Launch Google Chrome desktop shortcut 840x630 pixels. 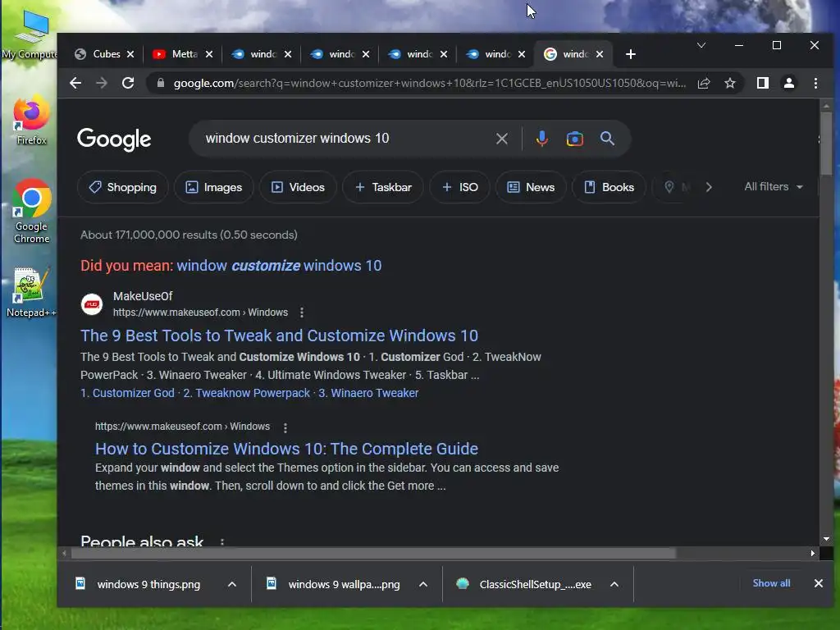pos(32,212)
